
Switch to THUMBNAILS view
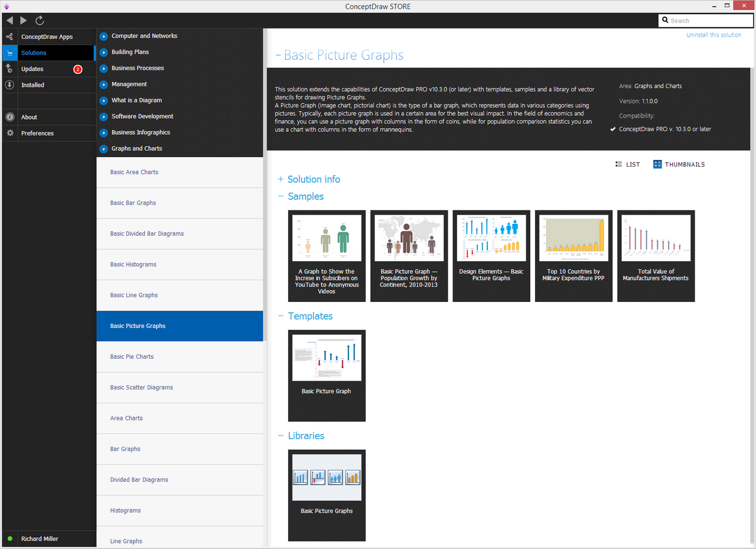pyautogui.click(x=679, y=164)
